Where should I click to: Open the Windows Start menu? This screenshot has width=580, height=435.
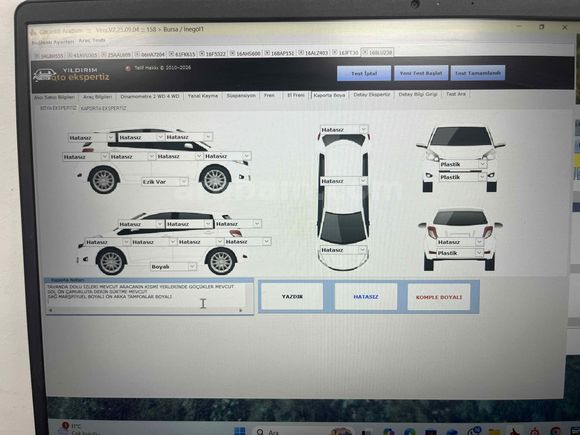[240, 431]
